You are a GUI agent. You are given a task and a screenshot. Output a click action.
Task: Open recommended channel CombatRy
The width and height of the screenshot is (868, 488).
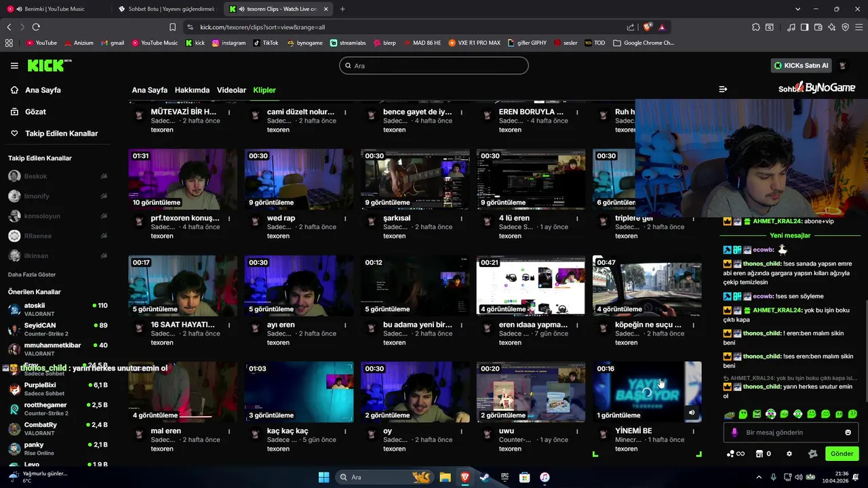click(58, 429)
